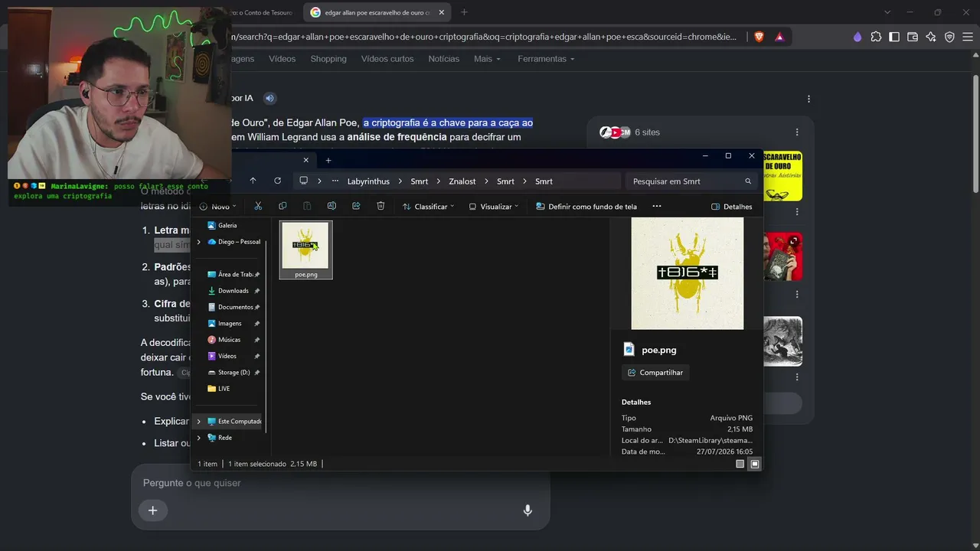
Task: Click the Labyrinthus breadcrumb folder
Action: (x=368, y=181)
